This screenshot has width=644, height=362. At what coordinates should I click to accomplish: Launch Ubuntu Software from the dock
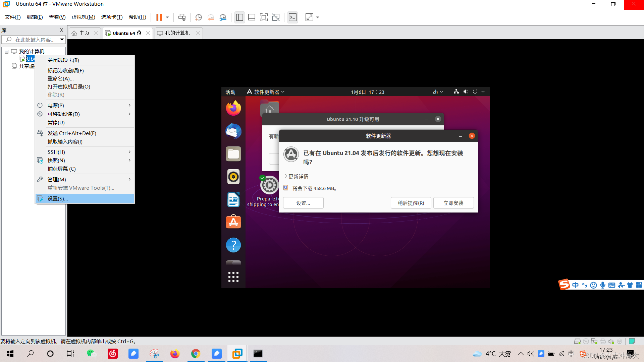coord(233,222)
